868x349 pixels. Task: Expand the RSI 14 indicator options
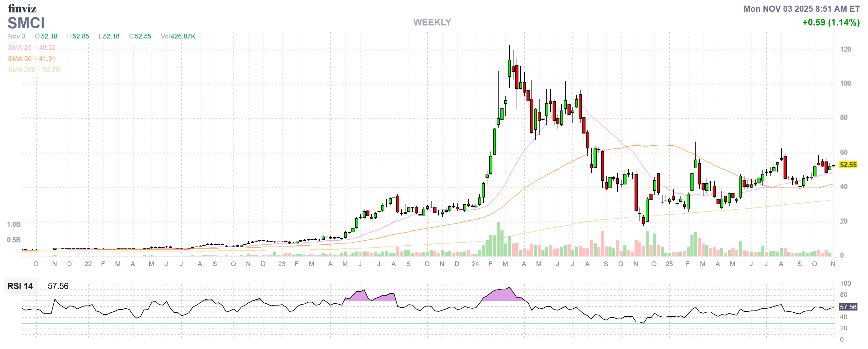point(20,287)
